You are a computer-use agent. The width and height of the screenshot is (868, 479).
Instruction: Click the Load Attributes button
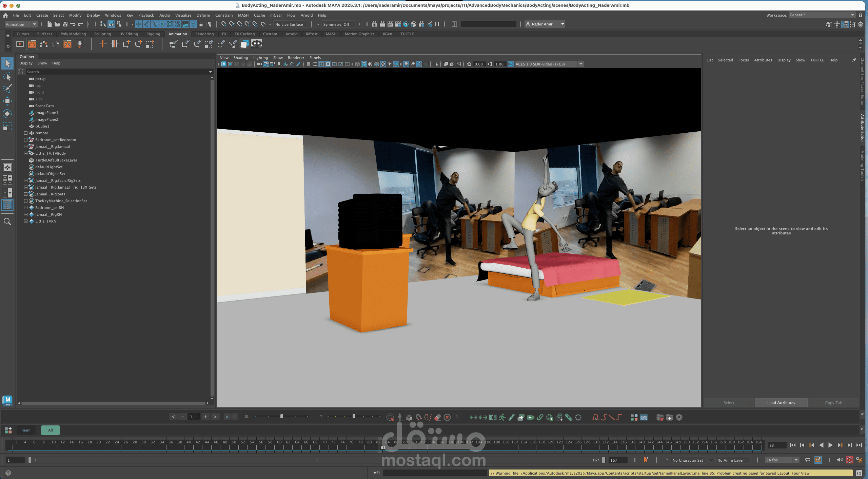point(781,403)
